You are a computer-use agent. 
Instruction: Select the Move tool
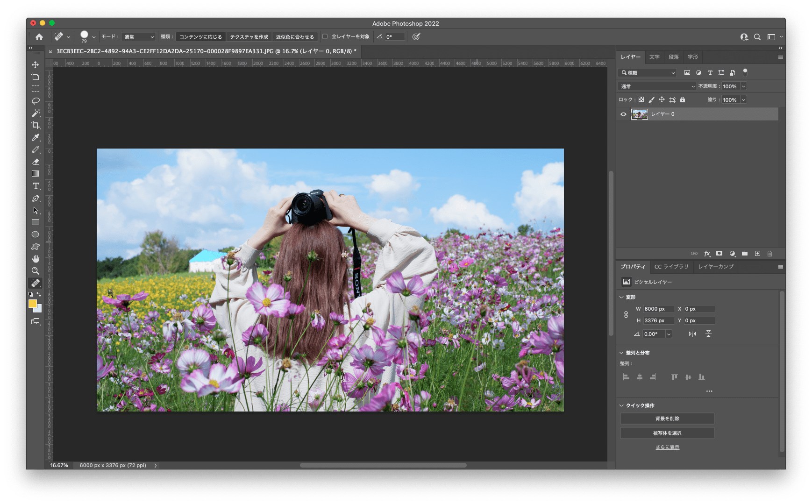pos(35,64)
